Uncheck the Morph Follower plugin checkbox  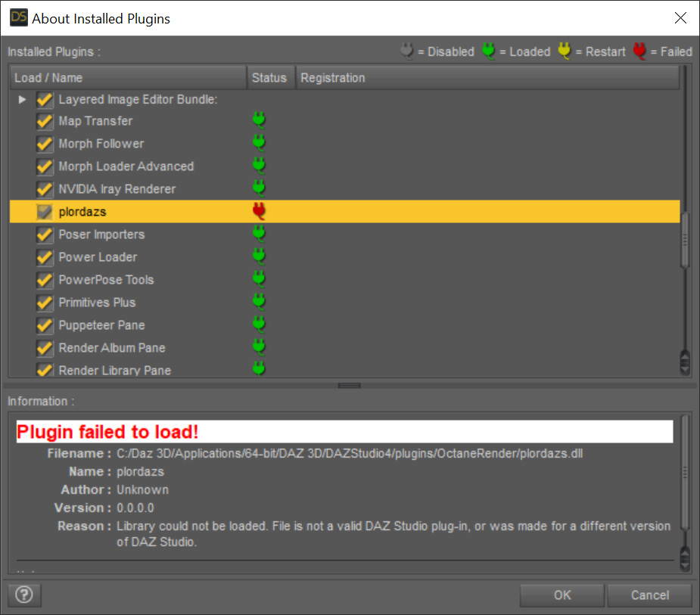pos(45,144)
